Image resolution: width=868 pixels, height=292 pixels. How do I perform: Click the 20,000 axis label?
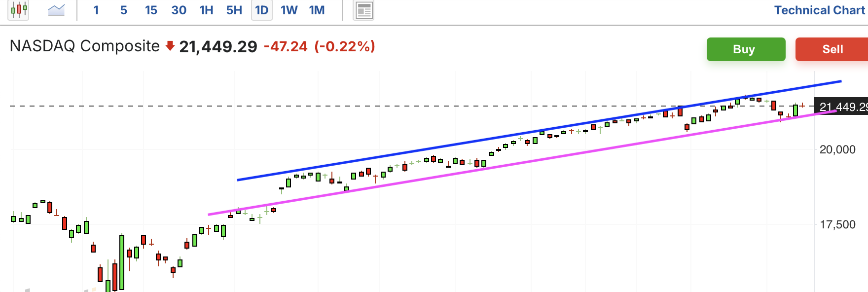pyautogui.click(x=837, y=149)
